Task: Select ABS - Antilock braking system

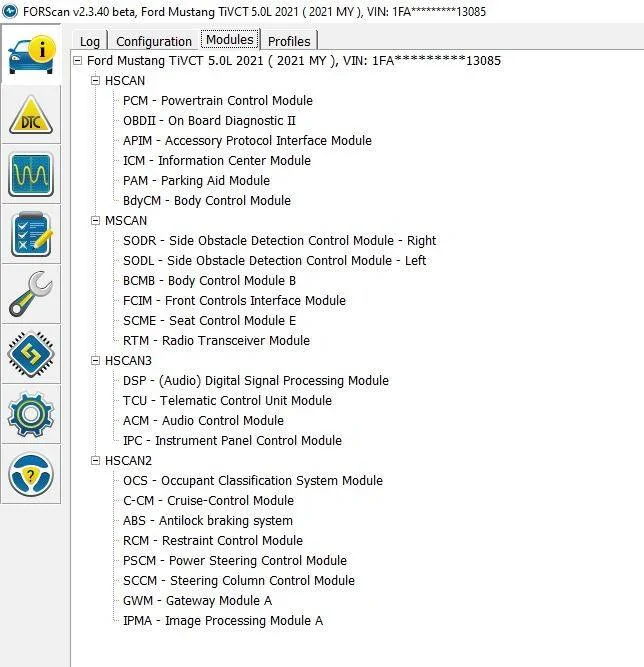Action: click(x=208, y=520)
